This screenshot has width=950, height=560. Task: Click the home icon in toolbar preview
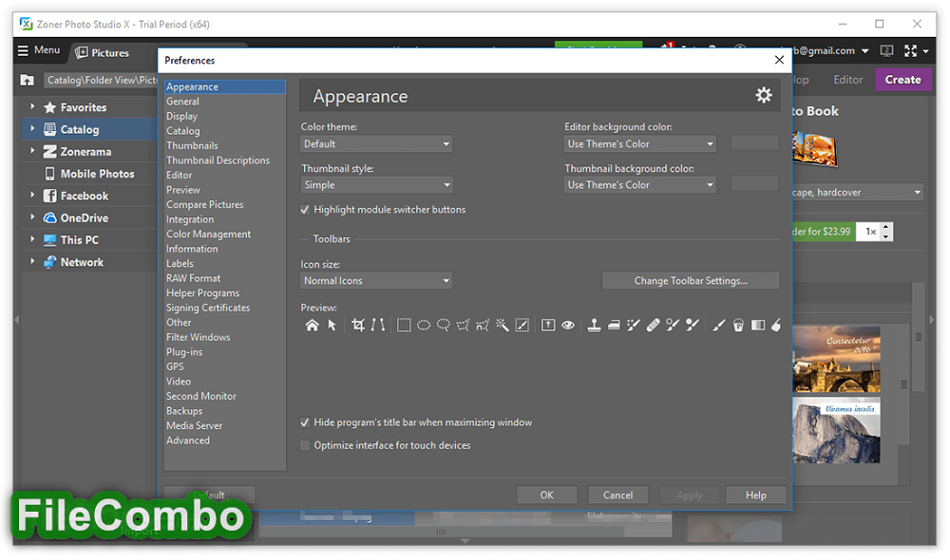tap(312, 326)
